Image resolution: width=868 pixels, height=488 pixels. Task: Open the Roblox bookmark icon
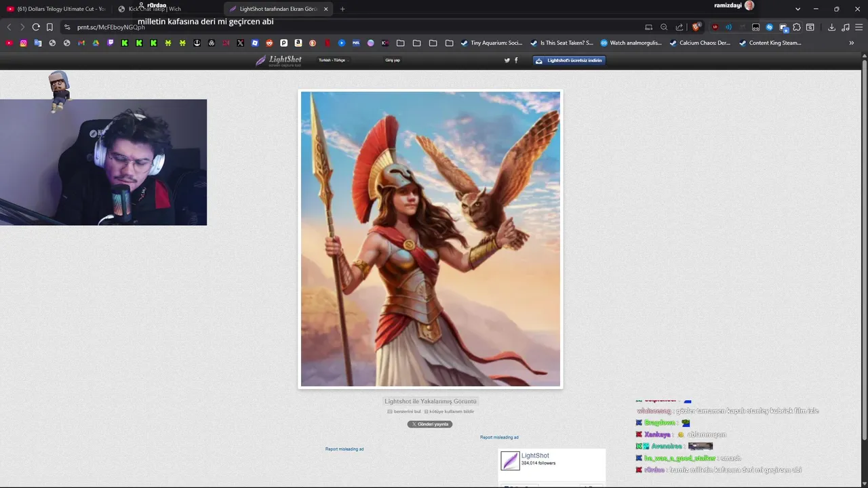click(x=255, y=43)
